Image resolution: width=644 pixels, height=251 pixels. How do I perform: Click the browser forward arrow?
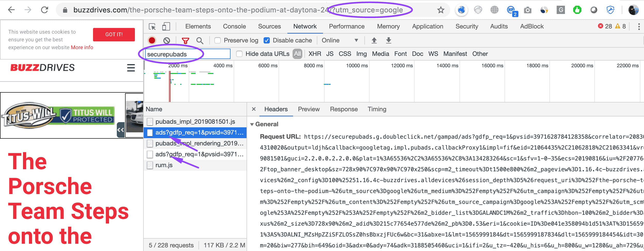coord(28,10)
